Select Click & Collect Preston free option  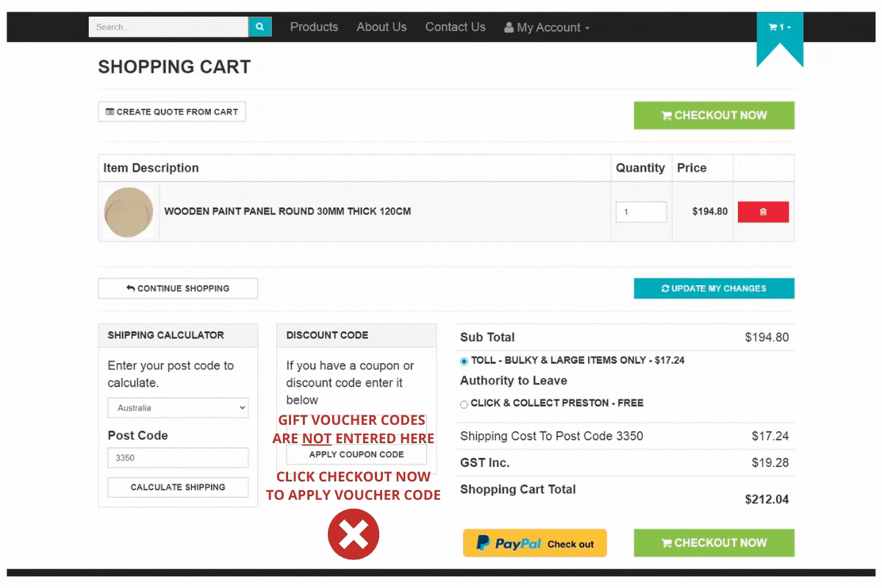point(464,404)
